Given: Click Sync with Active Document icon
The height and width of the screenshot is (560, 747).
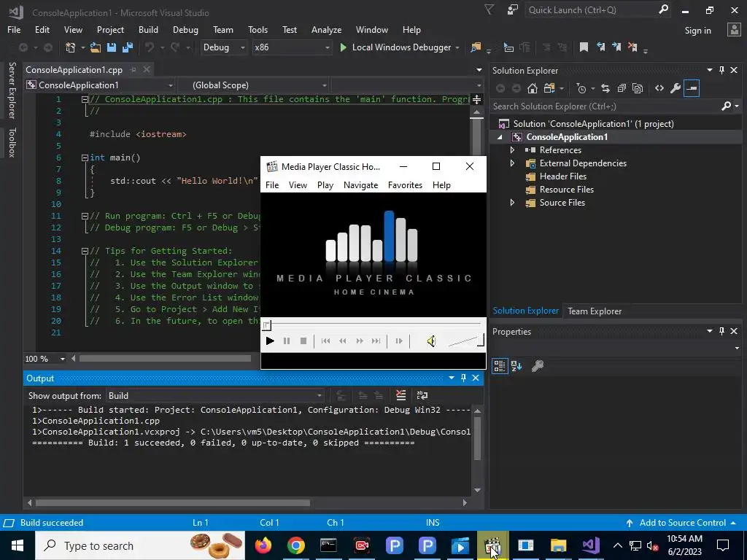Looking at the screenshot, I should coord(605,88).
